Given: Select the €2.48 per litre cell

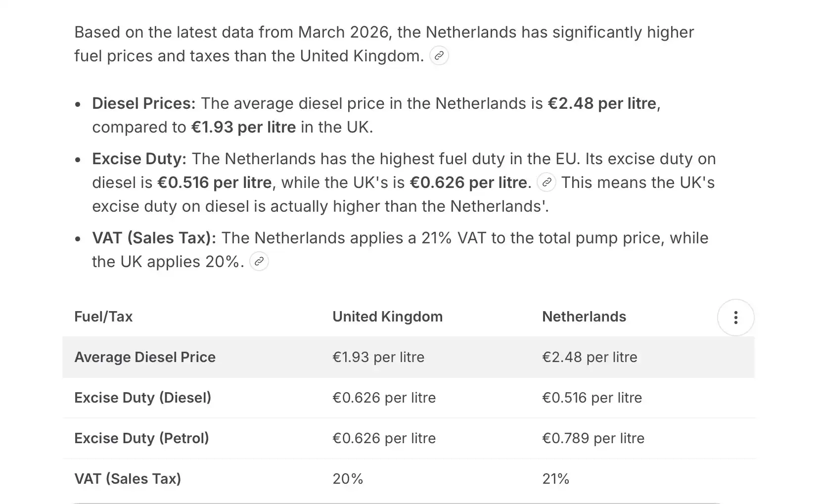Looking at the screenshot, I should click(590, 357).
